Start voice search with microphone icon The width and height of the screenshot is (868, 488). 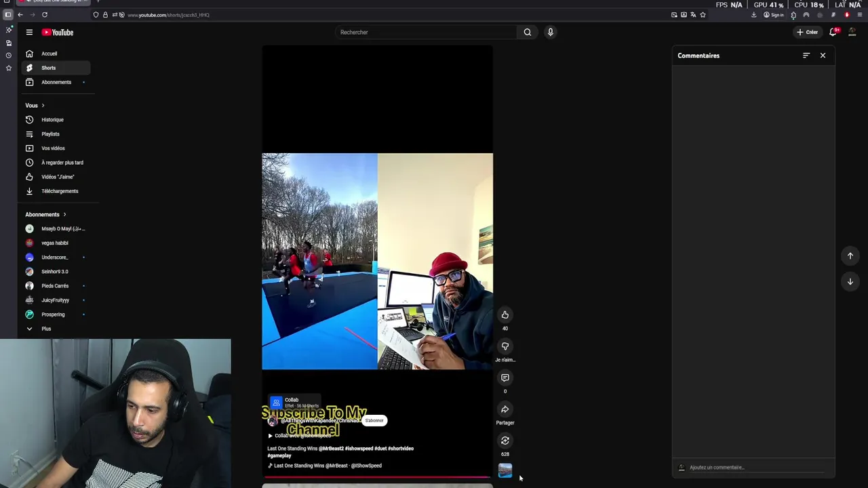(550, 32)
